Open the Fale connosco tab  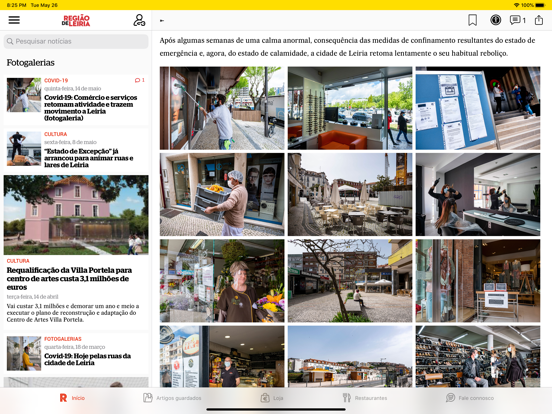(x=470, y=398)
